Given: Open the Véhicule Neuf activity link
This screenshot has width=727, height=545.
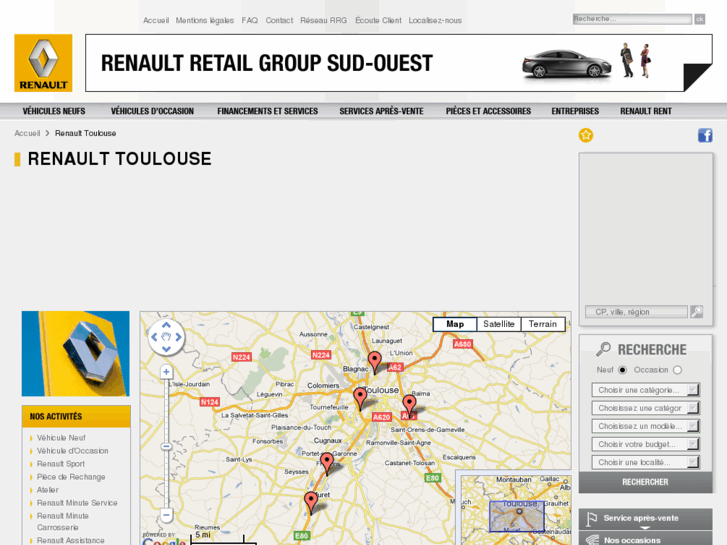Looking at the screenshot, I should tap(61, 437).
